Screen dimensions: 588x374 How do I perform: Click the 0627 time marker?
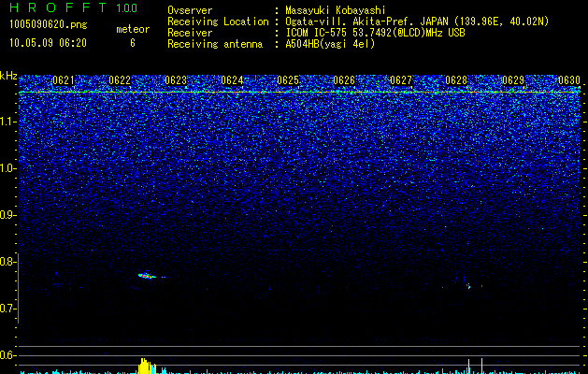[401, 80]
